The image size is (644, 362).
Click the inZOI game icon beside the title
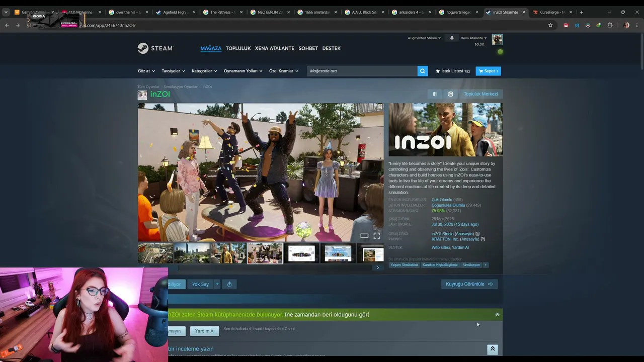(142, 95)
